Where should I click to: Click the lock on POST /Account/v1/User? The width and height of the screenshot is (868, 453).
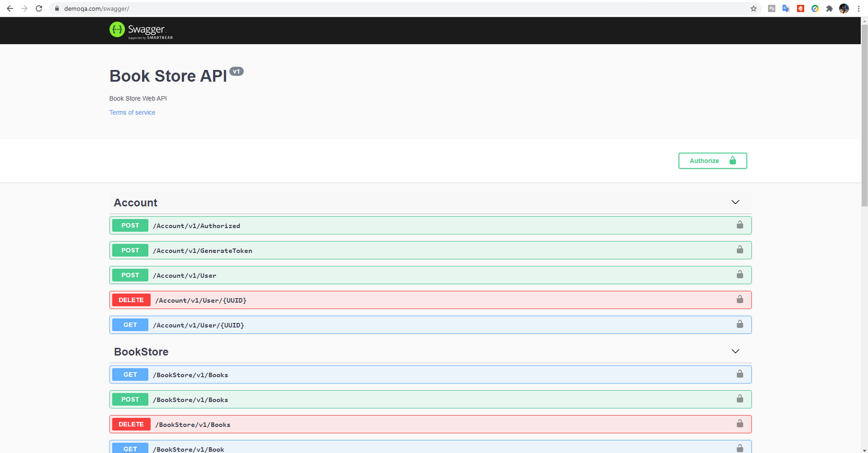740,274
